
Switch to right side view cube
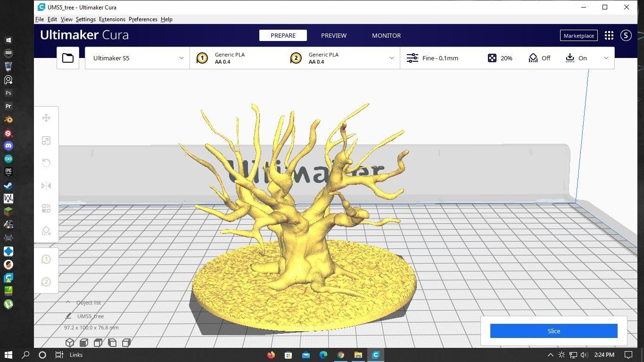tap(126, 343)
